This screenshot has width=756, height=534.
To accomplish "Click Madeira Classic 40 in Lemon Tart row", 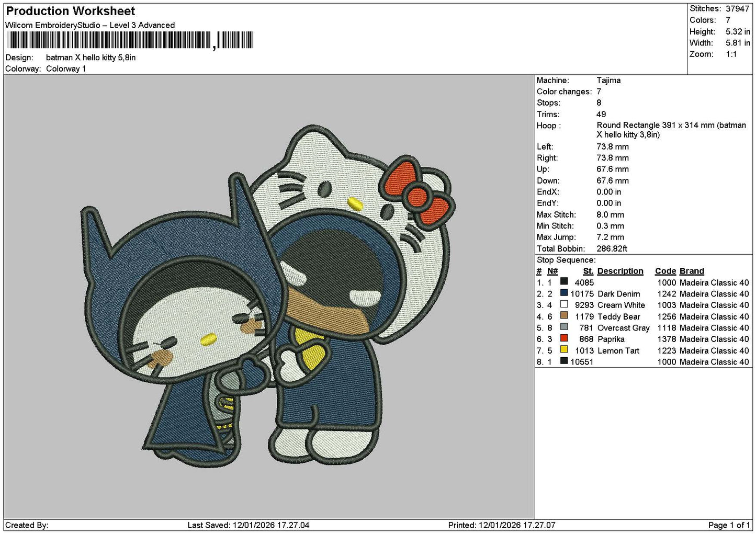I will click(714, 351).
